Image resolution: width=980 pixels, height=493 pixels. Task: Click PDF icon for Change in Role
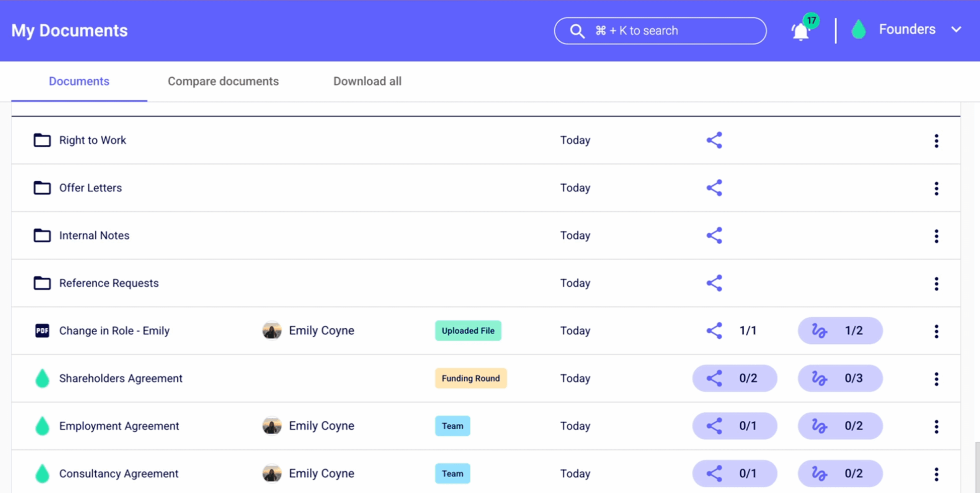[42, 331]
